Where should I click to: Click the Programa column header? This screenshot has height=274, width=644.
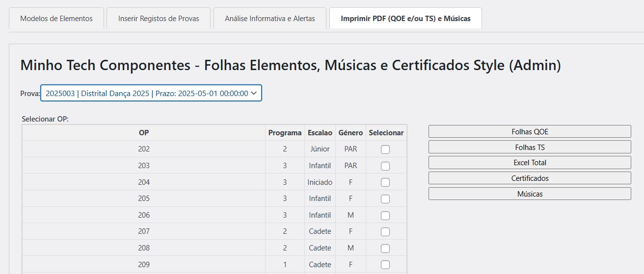[x=285, y=133]
